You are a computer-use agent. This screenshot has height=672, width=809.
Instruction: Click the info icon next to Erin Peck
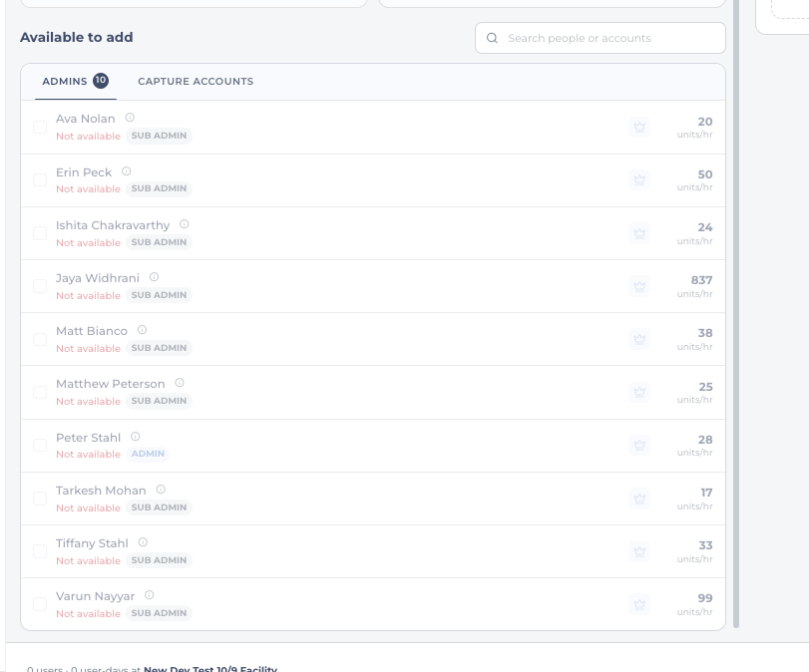coord(127,171)
